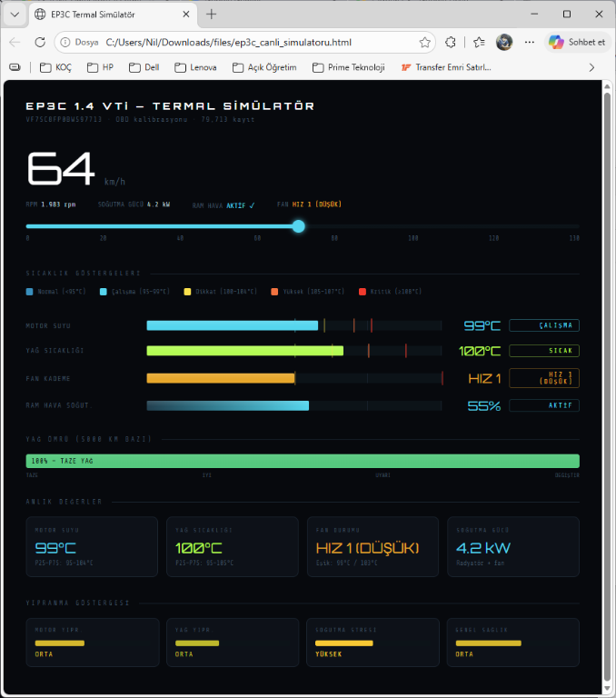Open the Edge settings three-dots menu
The width and height of the screenshot is (616, 698).
click(x=530, y=42)
